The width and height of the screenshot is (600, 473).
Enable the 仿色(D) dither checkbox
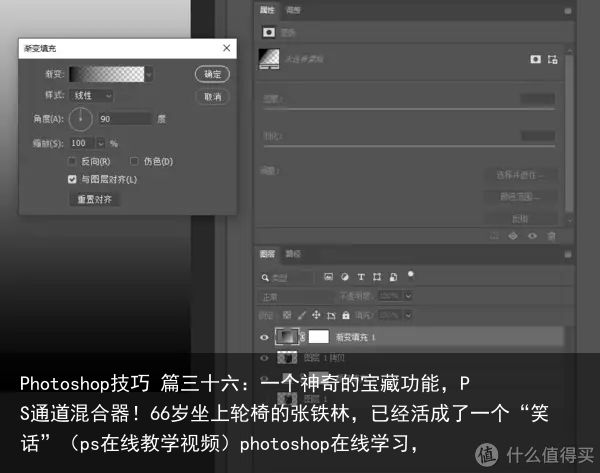coord(134,161)
